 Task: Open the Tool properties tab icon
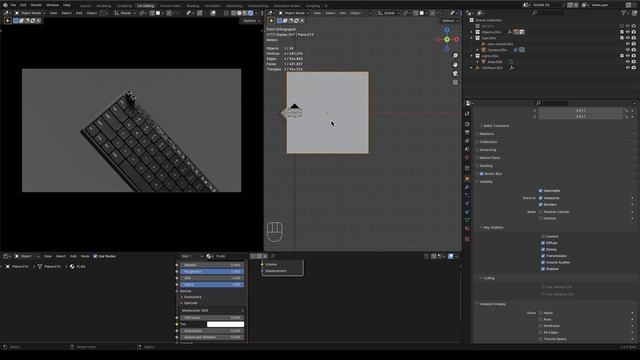tap(467, 114)
